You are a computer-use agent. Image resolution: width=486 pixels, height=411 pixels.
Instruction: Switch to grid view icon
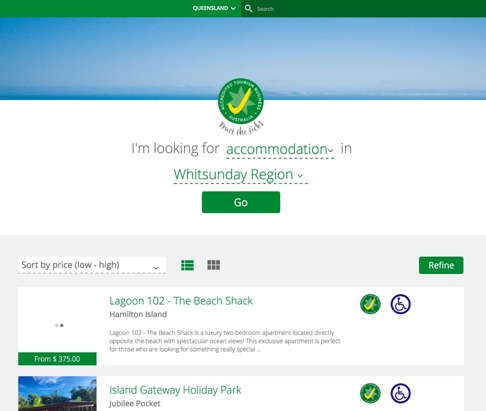213,265
